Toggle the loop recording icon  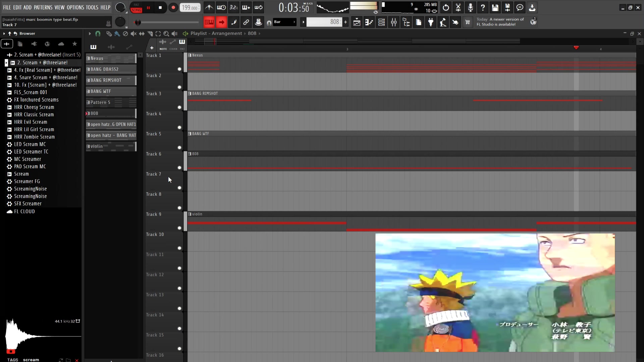click(x=259, y=7)
